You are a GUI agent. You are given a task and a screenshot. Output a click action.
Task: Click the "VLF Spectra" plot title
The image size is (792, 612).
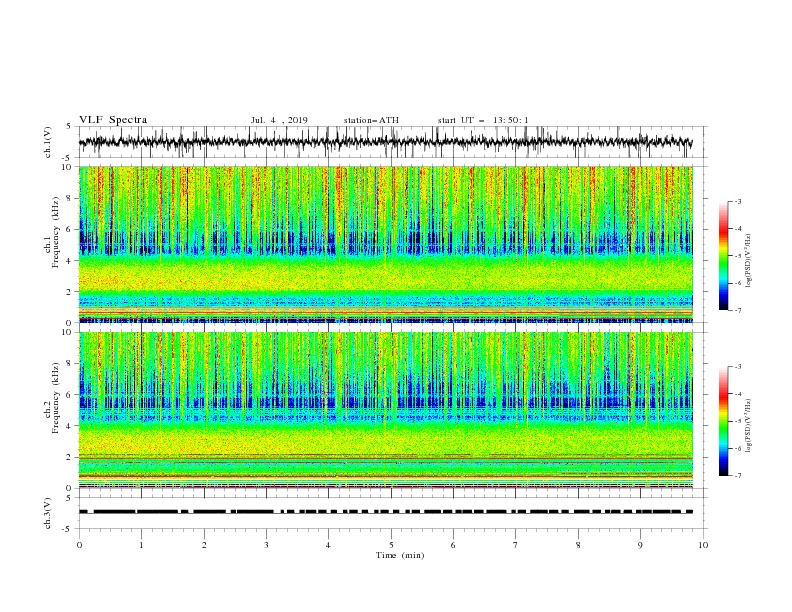(113, 120)
